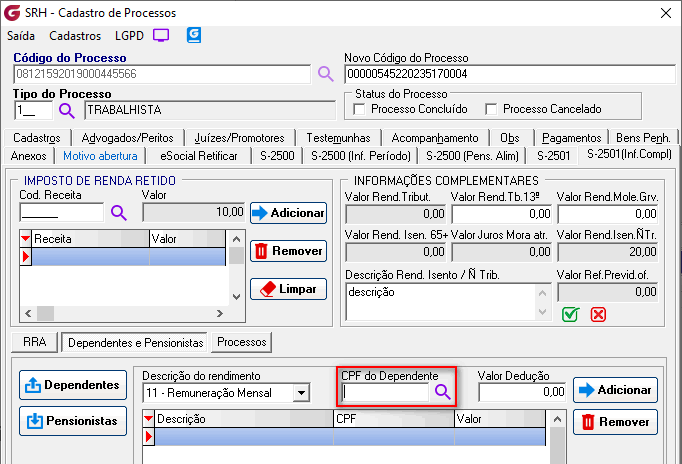Expand the Receita grid column selector arrow

(x=26, y=240)
